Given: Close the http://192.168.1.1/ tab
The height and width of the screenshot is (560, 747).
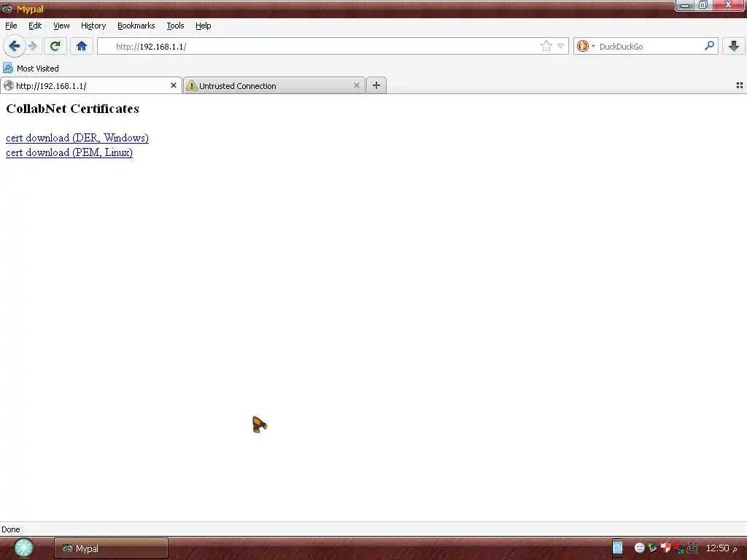Looking at the screenshot, I should [174, 85].
